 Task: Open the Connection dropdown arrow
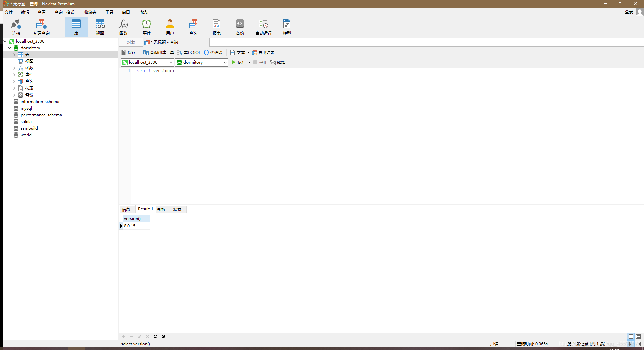pos(28,27)
